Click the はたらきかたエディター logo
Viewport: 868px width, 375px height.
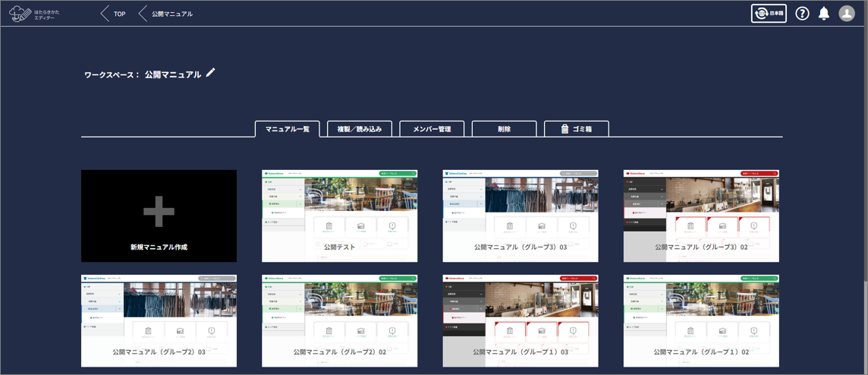(x=34, y=14)
